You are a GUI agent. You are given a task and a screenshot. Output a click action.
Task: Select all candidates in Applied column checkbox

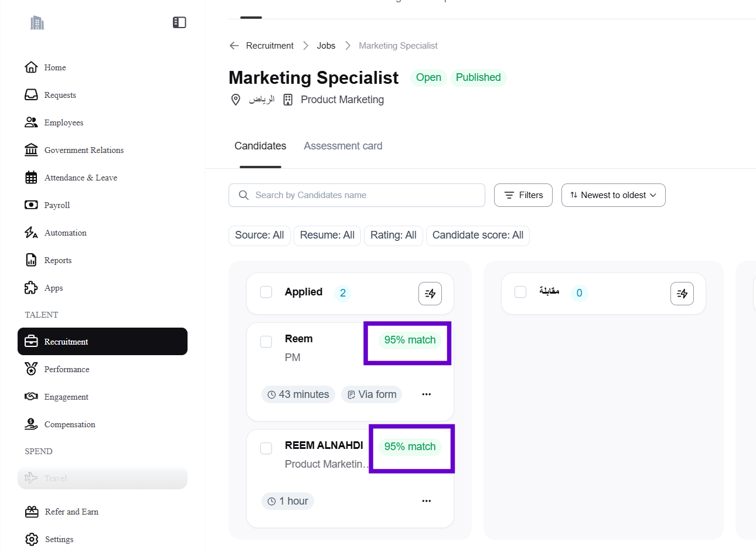tap(266, 292)
